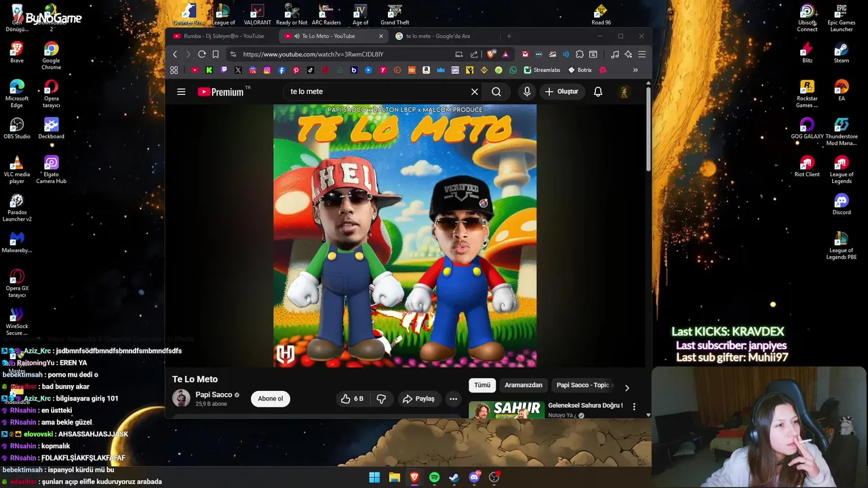Open OBS Studio desktop shortcut

coord(17,128)
